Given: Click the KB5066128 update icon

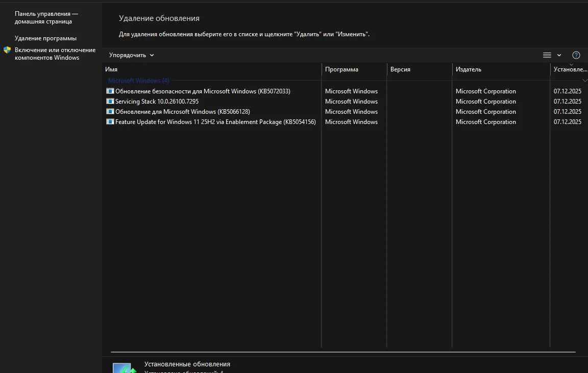Looking at the screenshot, I should pyautogui.click(x=110, y=112).
